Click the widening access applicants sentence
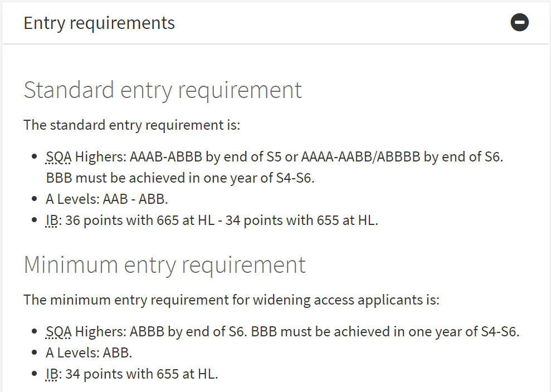This screenshot has height=392, width=551. click(232, 300)
